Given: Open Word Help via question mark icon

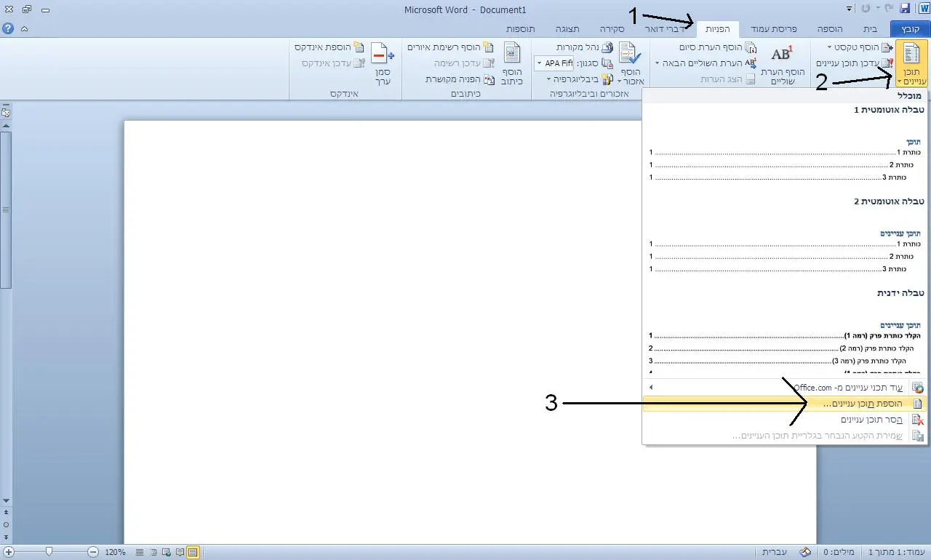Looking at the screenshot, I should [x=8, y=29].
